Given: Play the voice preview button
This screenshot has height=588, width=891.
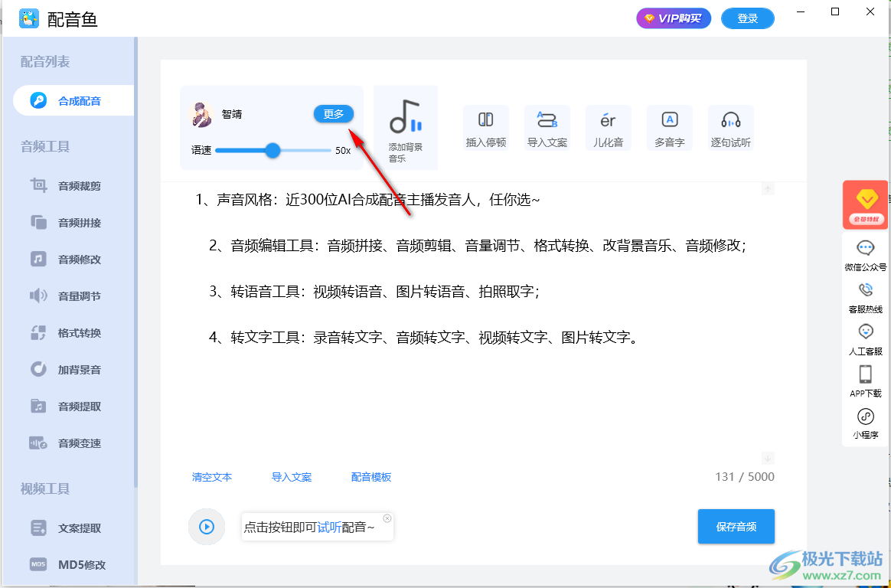Looking at the screenshot, I should [207, 526].
